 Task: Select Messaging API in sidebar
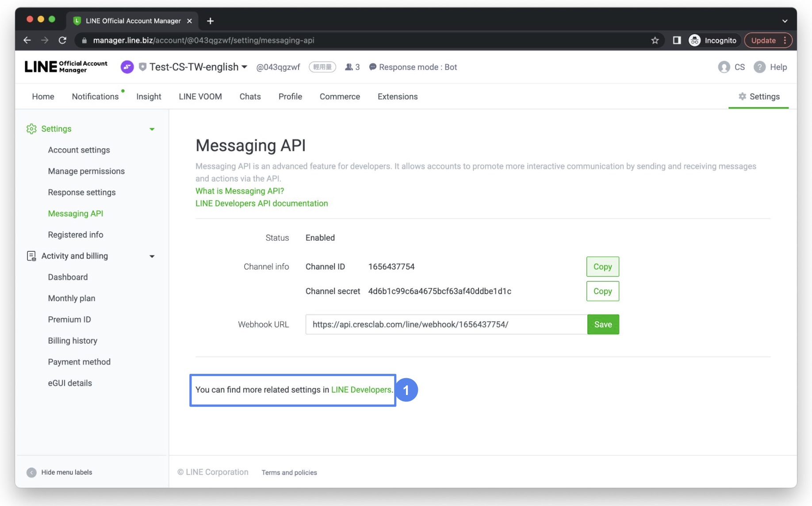[76, 214]
